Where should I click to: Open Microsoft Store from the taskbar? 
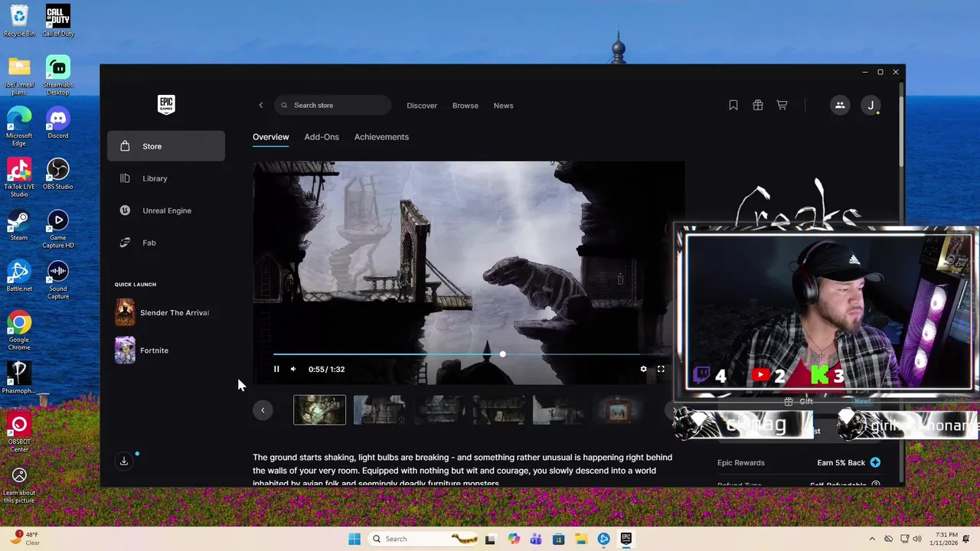[559, 539]
